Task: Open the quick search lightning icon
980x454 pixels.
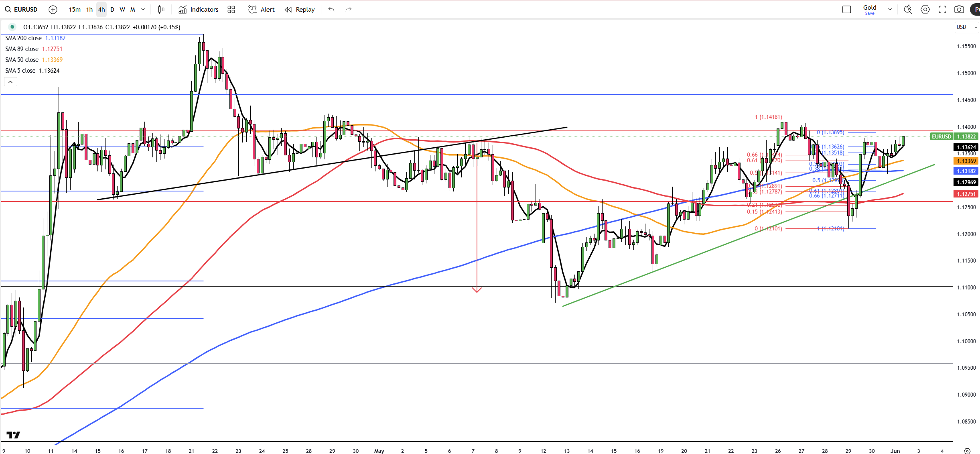Action: coord(908,9)
